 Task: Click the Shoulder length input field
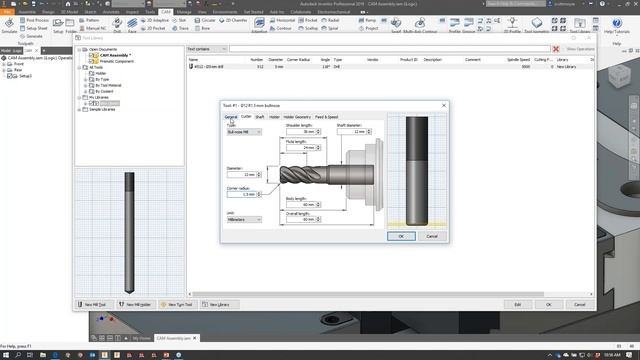point(301,131)
